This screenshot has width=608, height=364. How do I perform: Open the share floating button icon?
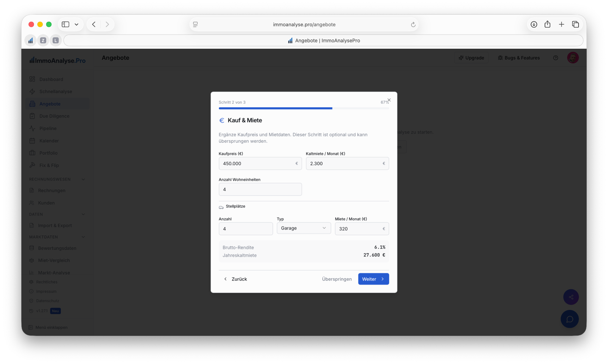[x=571, y=297]
